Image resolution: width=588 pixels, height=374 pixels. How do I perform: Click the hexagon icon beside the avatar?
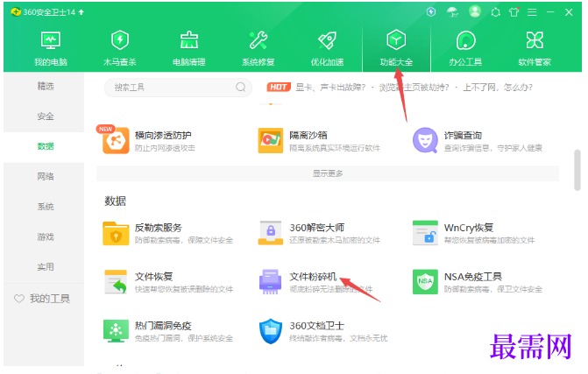[x=495, y=12]
